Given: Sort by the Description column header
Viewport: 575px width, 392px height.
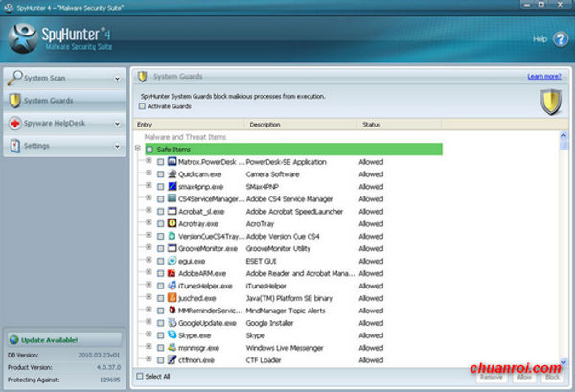Looking at the screenshot, I should click(302, 125).
